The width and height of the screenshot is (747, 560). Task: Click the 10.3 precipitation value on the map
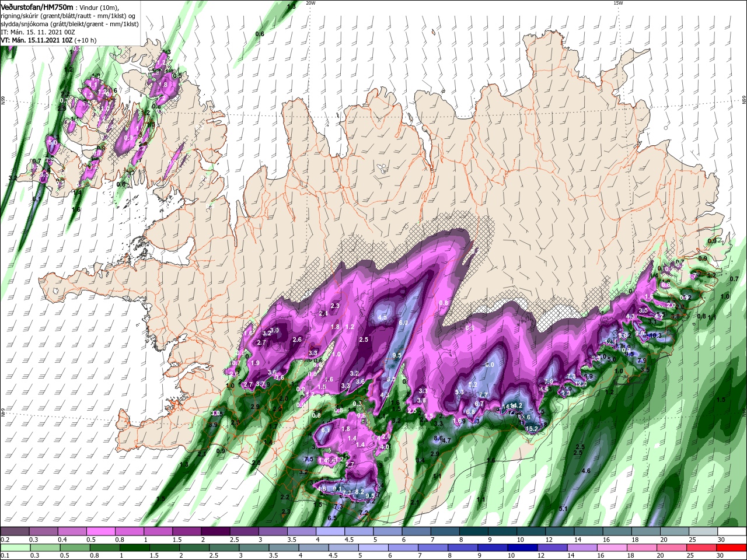click(655, 335)
